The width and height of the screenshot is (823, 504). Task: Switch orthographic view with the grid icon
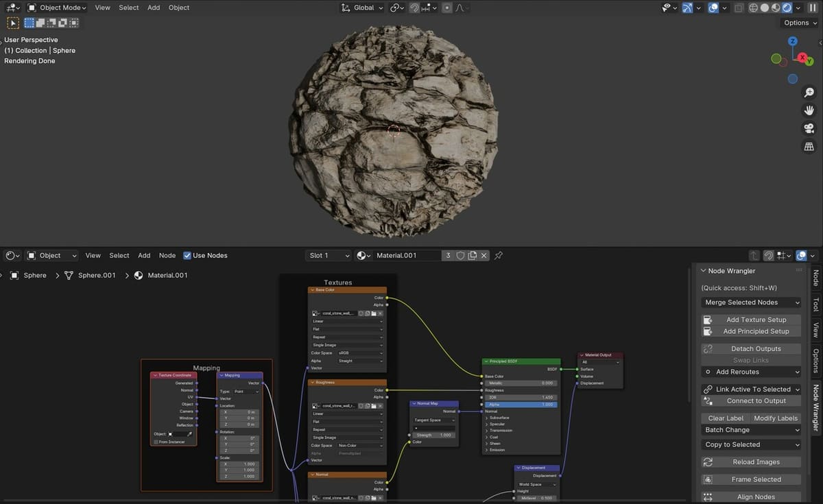pos(809,146)
